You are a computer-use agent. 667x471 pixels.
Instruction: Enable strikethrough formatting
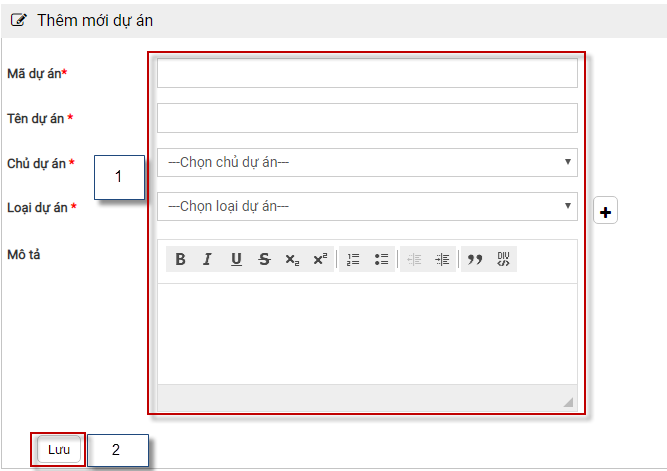coord(264,260)
